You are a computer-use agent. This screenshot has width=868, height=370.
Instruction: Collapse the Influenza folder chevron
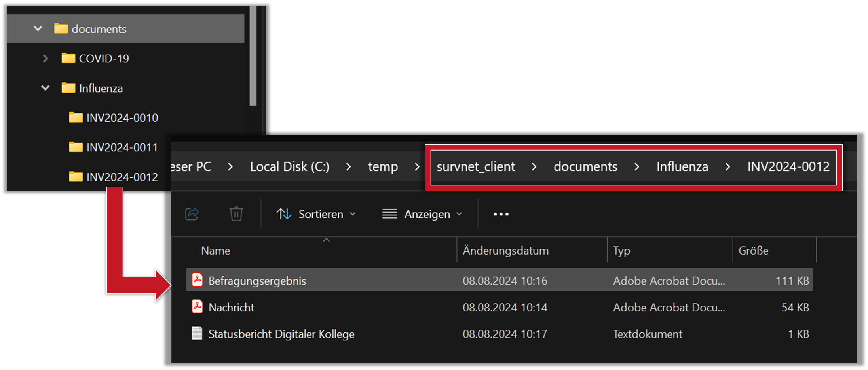[x=46, y=88]
